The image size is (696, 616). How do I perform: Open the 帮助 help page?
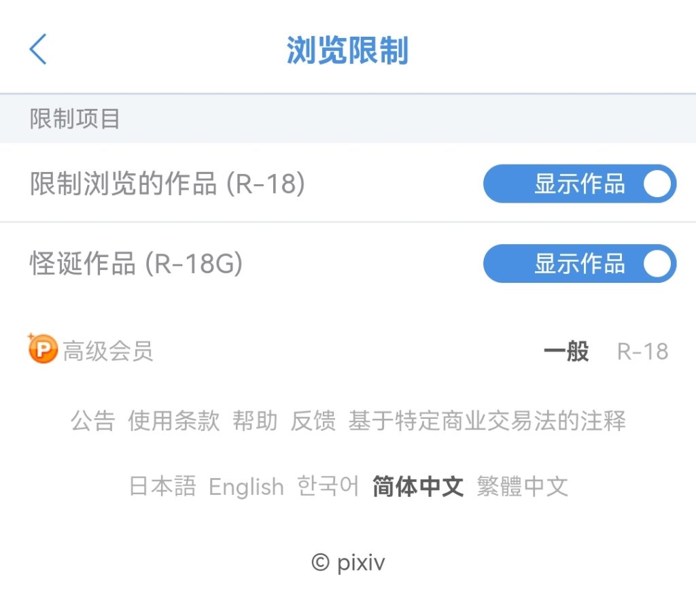255,421
